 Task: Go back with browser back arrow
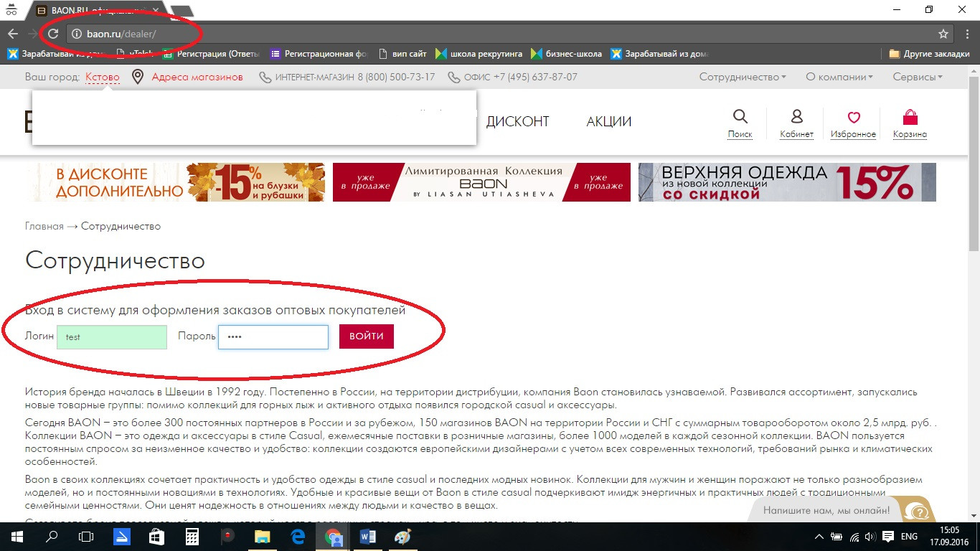point(13,34)
